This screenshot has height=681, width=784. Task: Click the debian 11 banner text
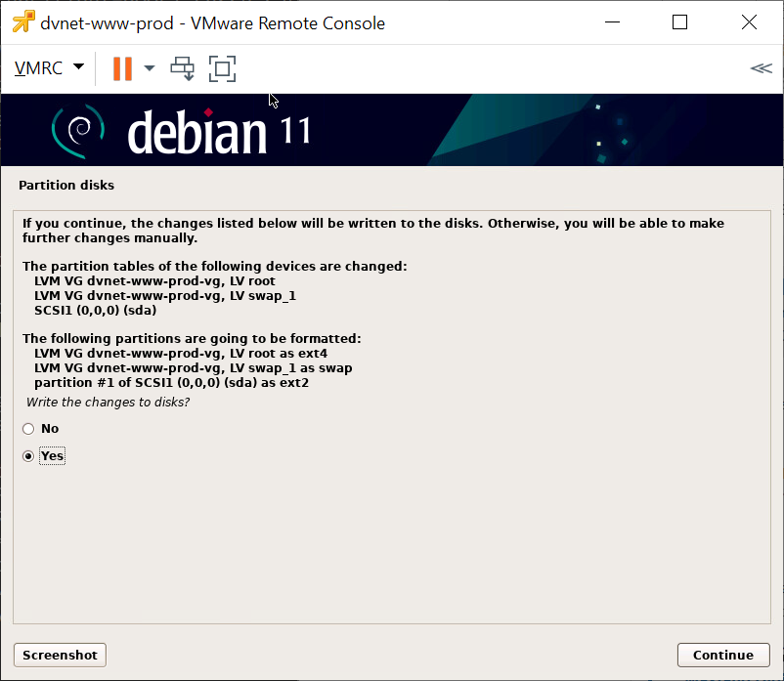click(x=217, y=132)
